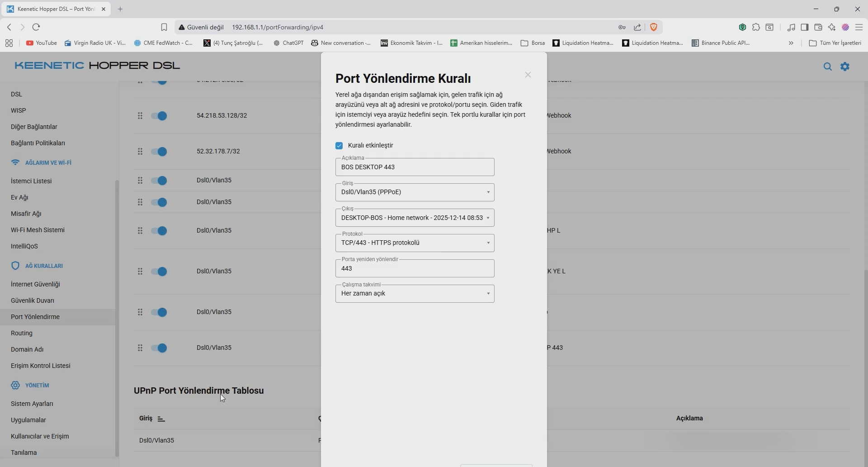Click the Açıklama column header in UPnP table
The height and width of the screenshot is (467, 868).
tap(689, 419)
